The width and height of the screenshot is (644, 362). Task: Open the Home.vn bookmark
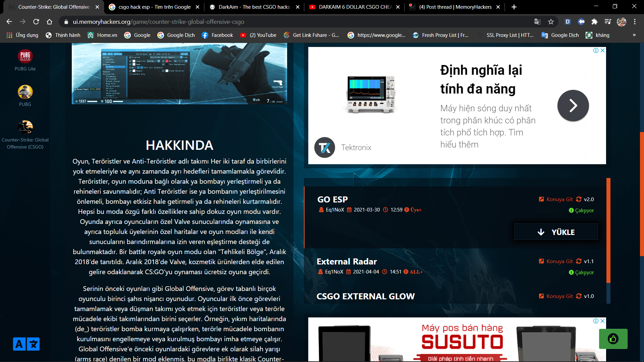click(102, 35)
